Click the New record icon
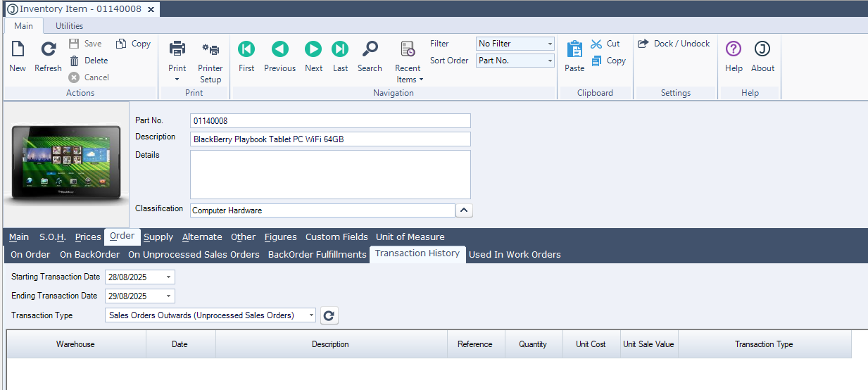 (18, 49)
